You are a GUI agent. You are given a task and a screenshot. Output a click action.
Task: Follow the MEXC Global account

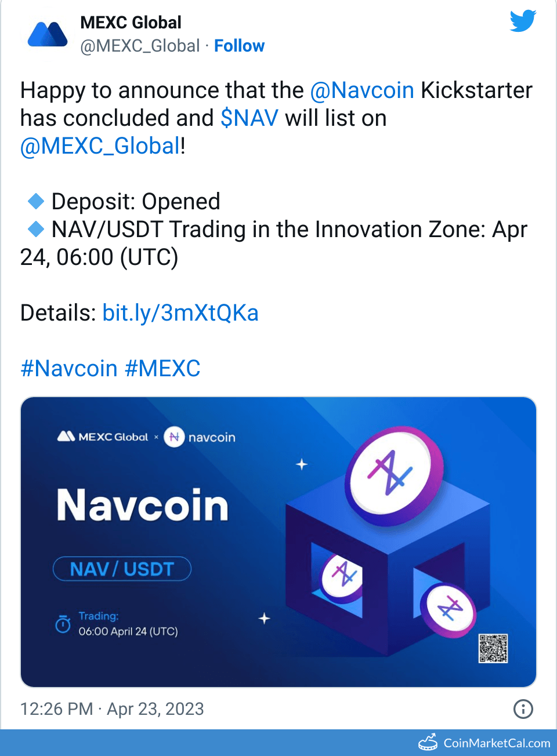pos(239,46)
